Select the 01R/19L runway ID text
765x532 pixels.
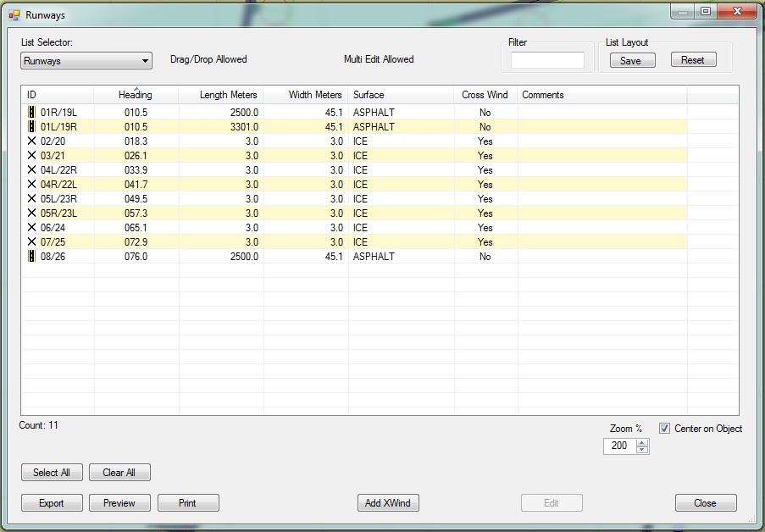tap(58, 113)
